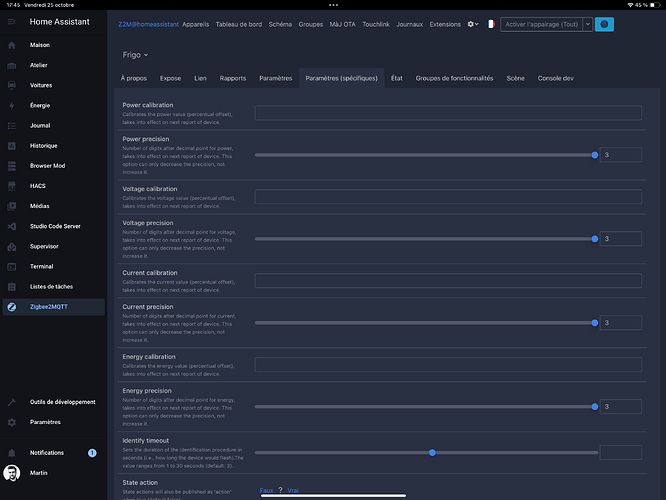Change language via French flag icon
The width and height of the screenshot is (666, 500).
point(491,24)
